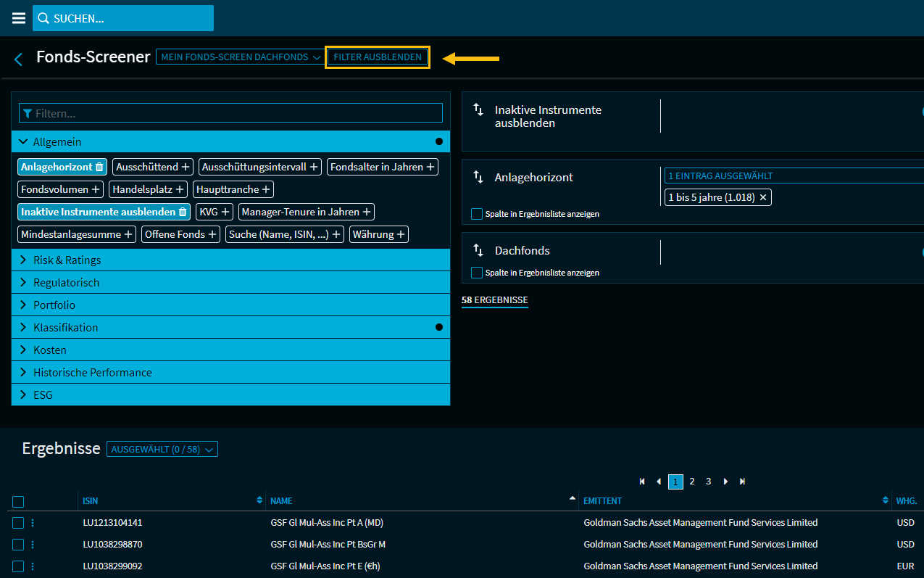Click the Filtern... text field
The image size is (924, 578).
click(x=230, y=113)
